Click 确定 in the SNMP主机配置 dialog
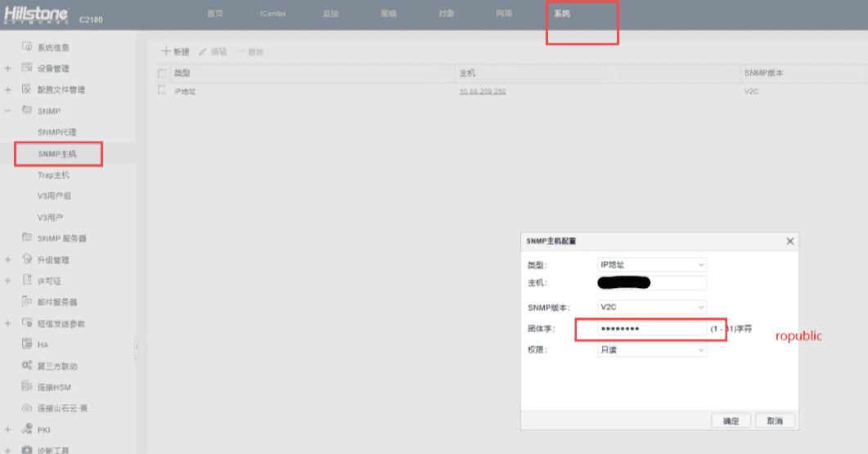The width and height of the screenshot is (868, 454). pyautogui.click(x=731, y=420)
